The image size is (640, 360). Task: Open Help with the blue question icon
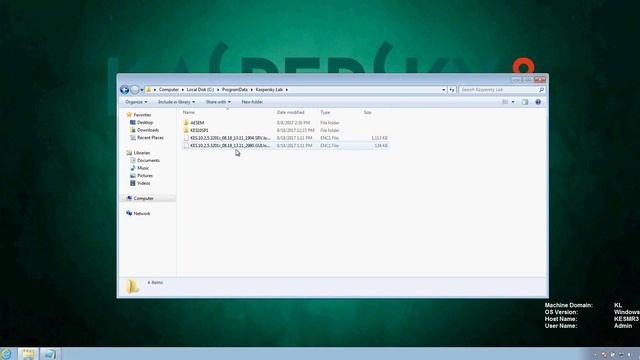(538, 102)
